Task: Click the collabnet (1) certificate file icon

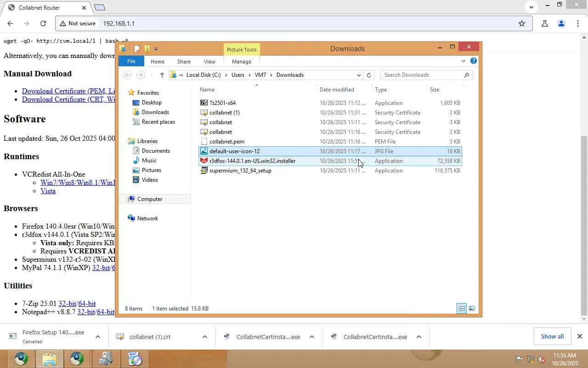Action: pyautogui.click(x=204, y=113)
